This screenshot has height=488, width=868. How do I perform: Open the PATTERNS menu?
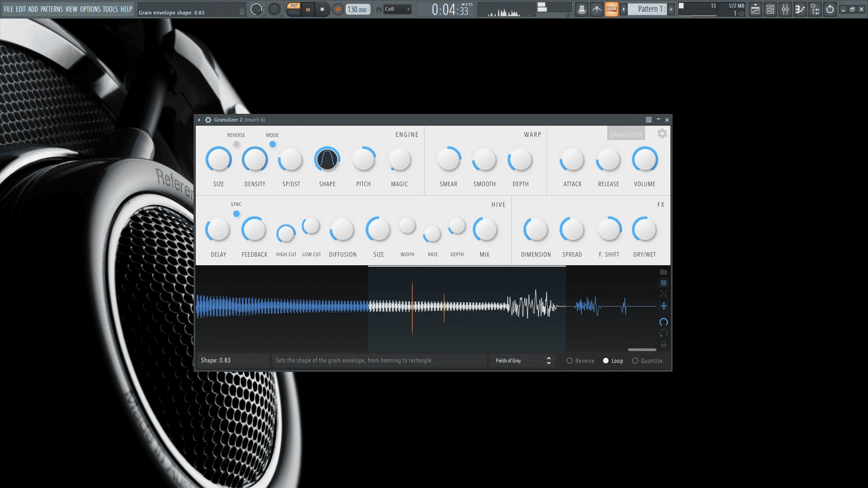click(52, 9)
